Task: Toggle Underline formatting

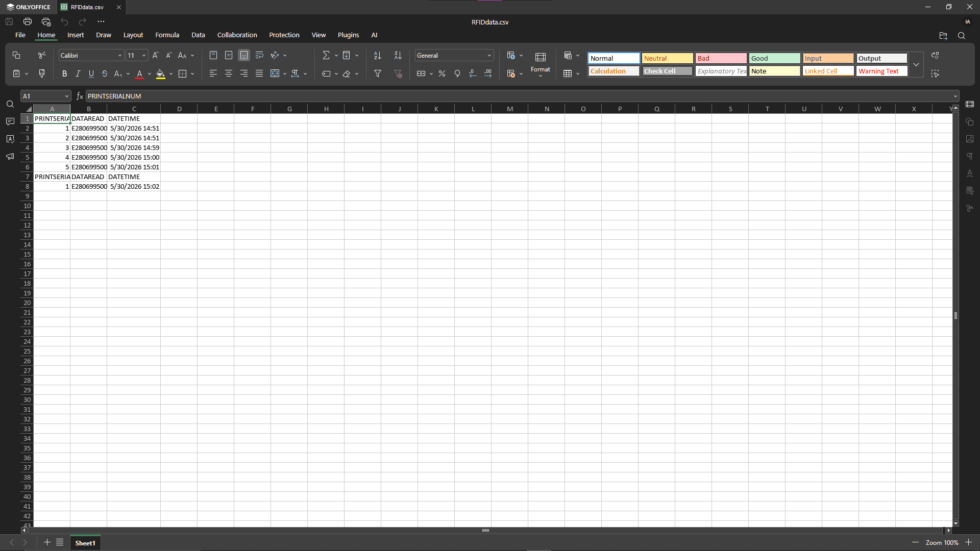Action: (x=91, y=73)
